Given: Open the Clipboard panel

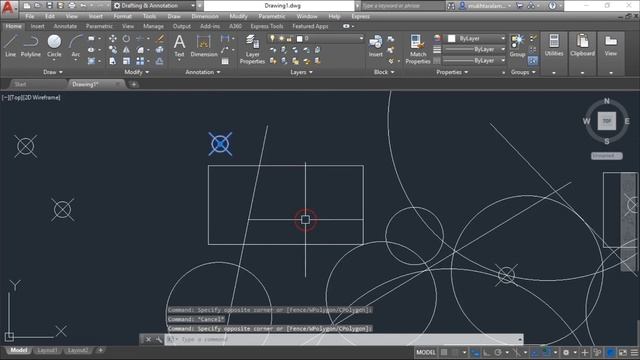Looking at the screenshot, I should pos(582,45).
